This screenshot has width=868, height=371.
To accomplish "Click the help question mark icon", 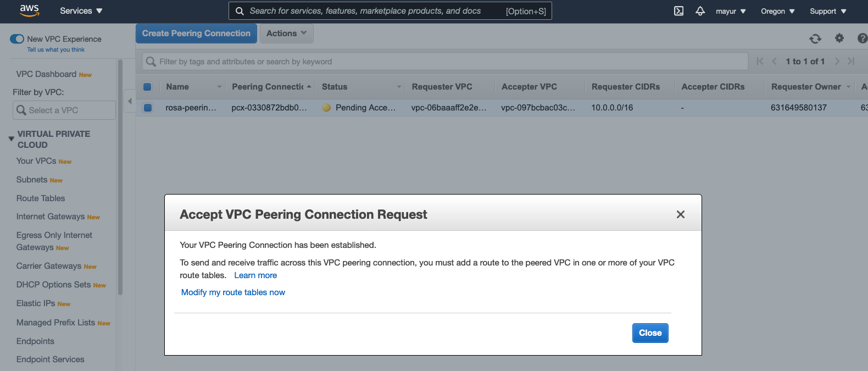I will [x=862, y=38].
